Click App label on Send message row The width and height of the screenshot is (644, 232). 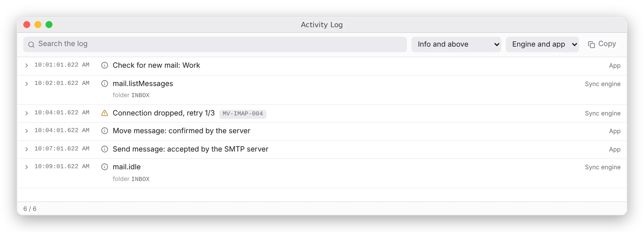[x=615, y=149]
